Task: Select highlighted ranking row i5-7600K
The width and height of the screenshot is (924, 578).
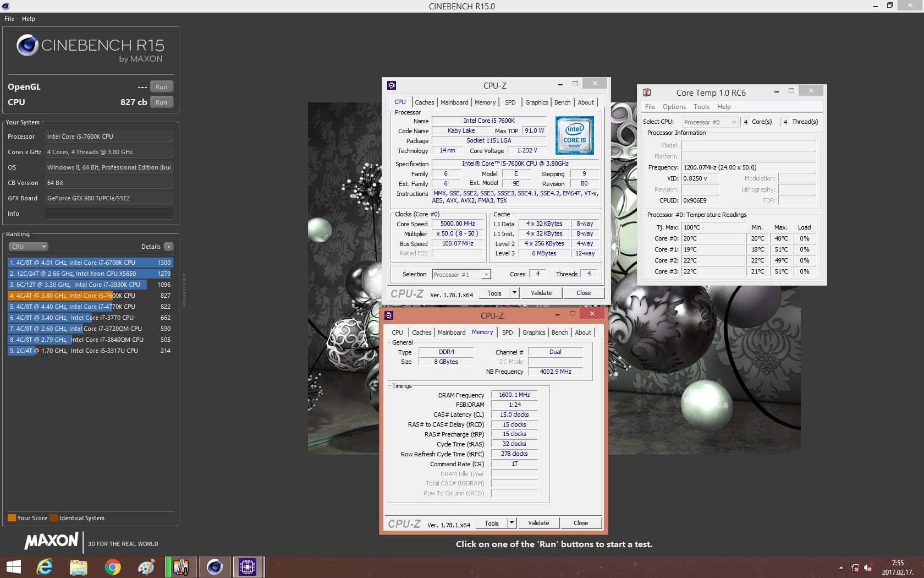Action: pos(90,296)
